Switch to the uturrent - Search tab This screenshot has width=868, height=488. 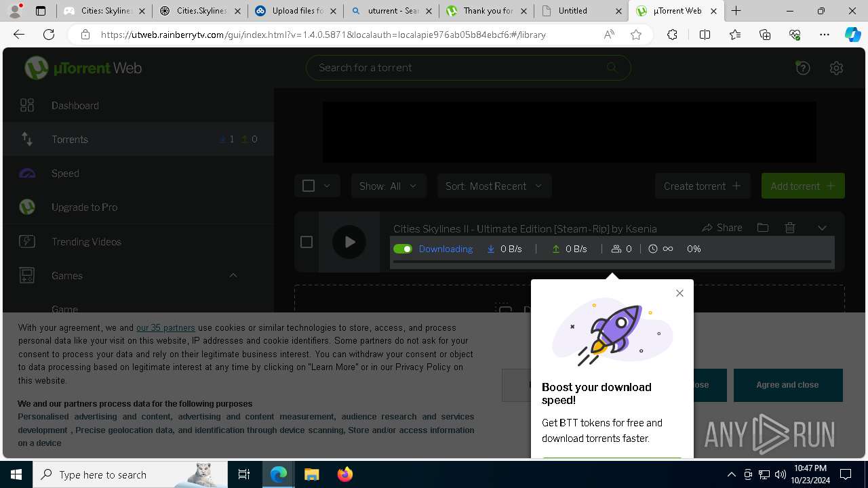(x=391, y=11)
